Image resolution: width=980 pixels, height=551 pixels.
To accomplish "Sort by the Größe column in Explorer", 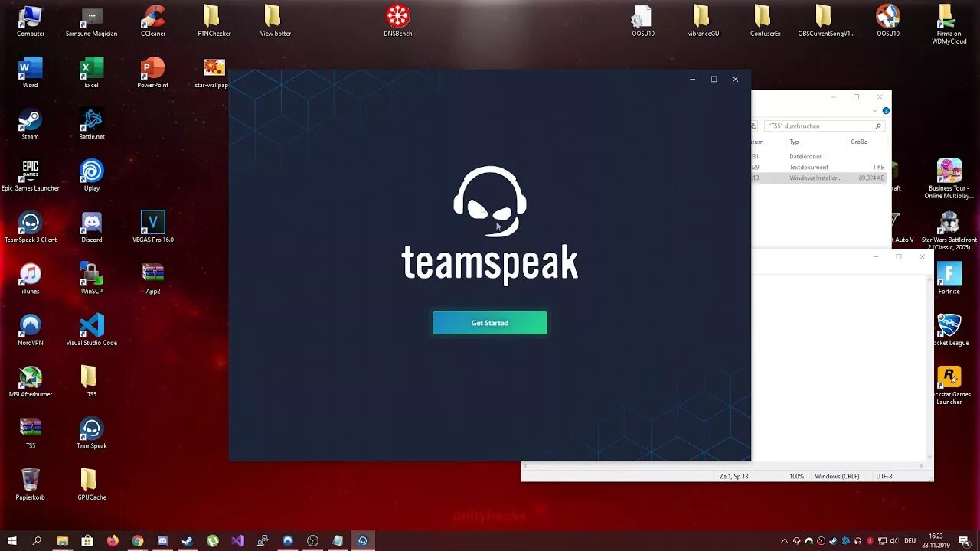I will [x=859, y=142].
